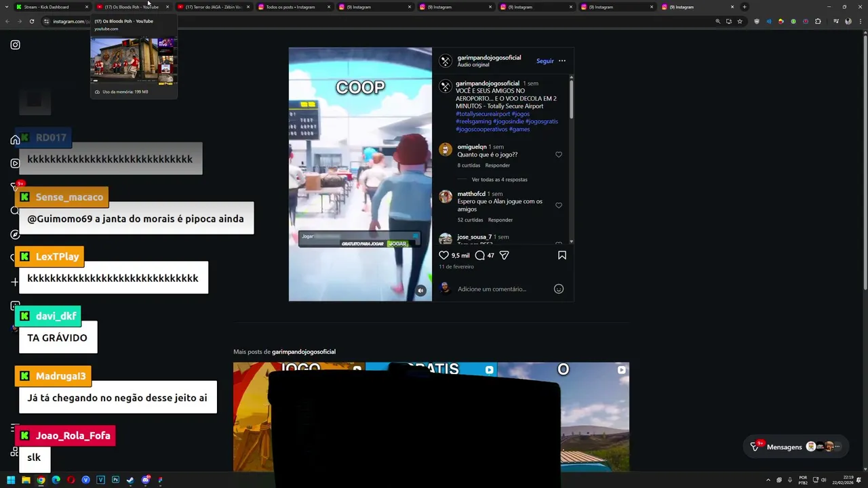Like matthofcd's comment
The width and height of the screenshot is (868, 488).
[x=559, y=205]
